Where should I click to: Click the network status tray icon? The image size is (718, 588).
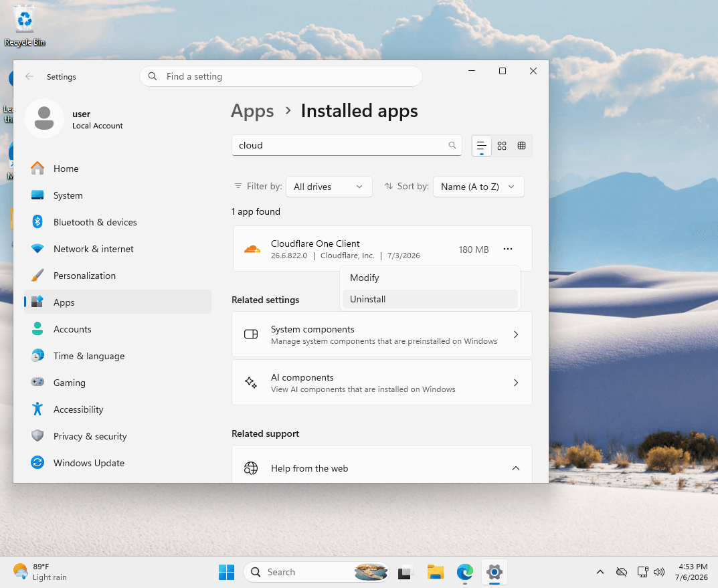(642, 572)
